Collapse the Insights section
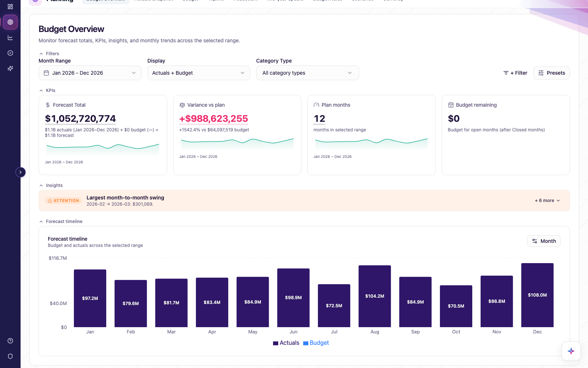Image resolution: width=588 pixels, height=368 pixels. pyautogui.click(x=51, y=185)
